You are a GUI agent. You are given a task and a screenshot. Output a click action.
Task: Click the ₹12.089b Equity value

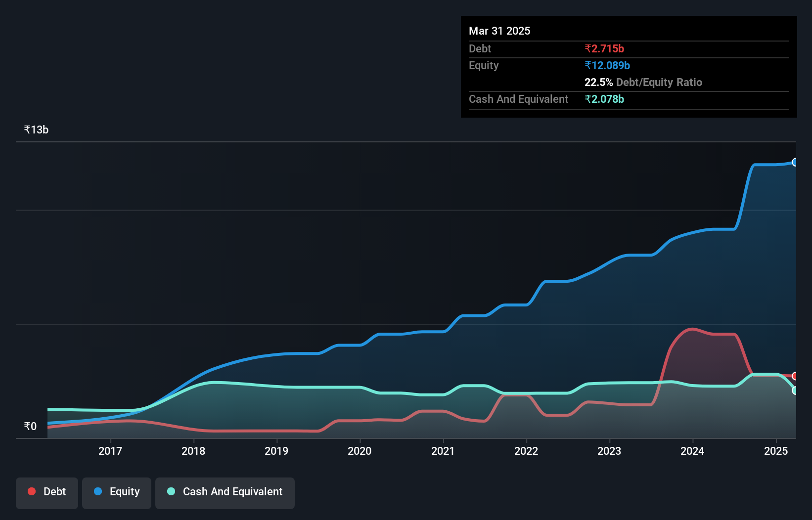(x=607, y=65)
